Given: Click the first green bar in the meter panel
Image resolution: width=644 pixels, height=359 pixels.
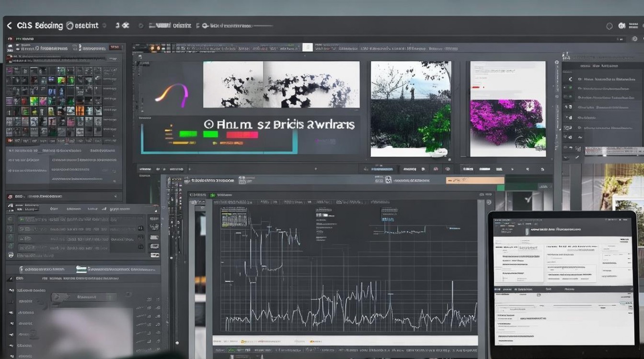Looking at the screenshot, I should click(x=187, y=135).
